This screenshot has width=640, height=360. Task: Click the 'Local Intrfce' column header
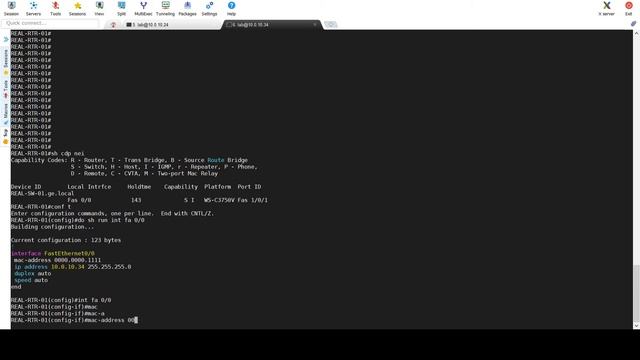tap(89, 187)
